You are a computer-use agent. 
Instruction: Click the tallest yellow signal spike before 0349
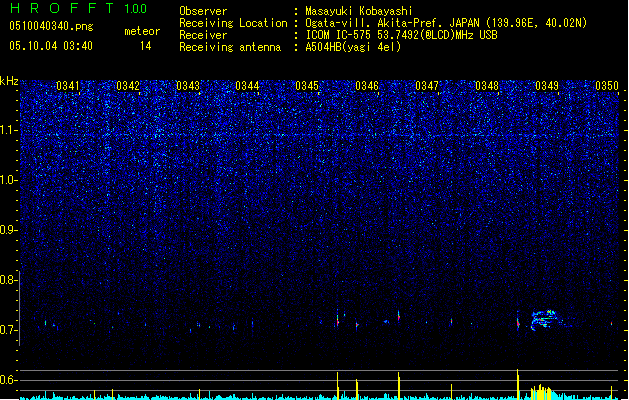coord(518,384)
